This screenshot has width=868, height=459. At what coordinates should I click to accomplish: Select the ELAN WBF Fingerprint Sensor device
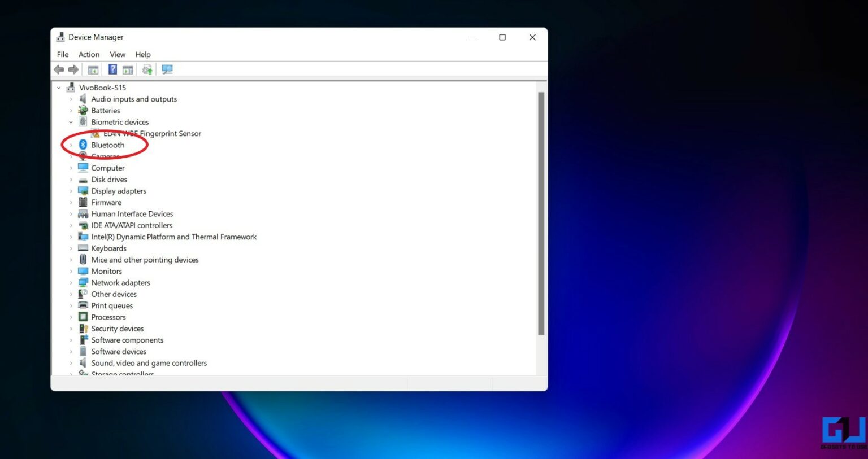tap(153, 133)
